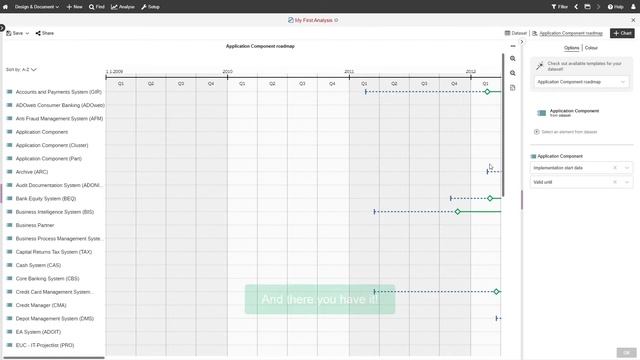
Task: Click the Business Intelligence System diamond milestone
Action: pos(458,212)
